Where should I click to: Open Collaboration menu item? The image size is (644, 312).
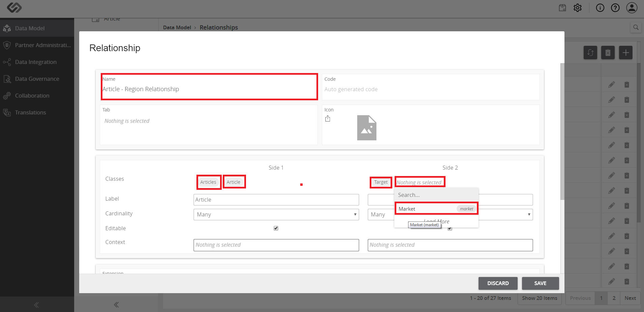pyautogui.click(x=32, y=96)
